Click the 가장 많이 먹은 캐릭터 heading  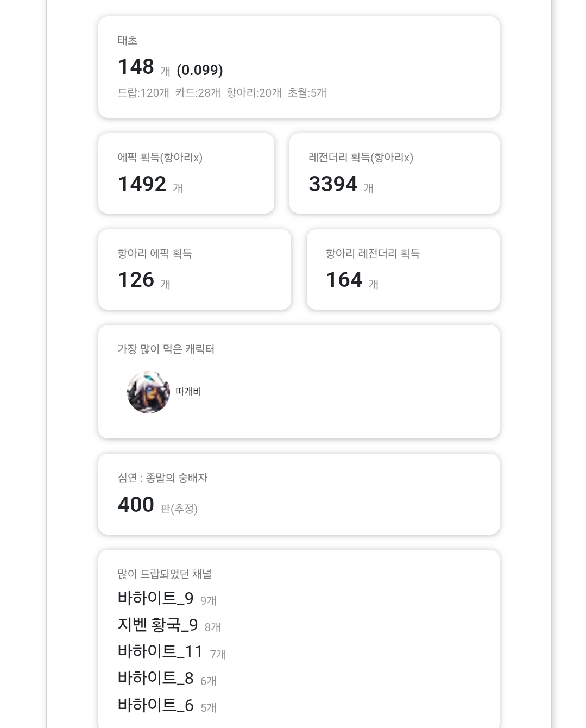point(166,349)
